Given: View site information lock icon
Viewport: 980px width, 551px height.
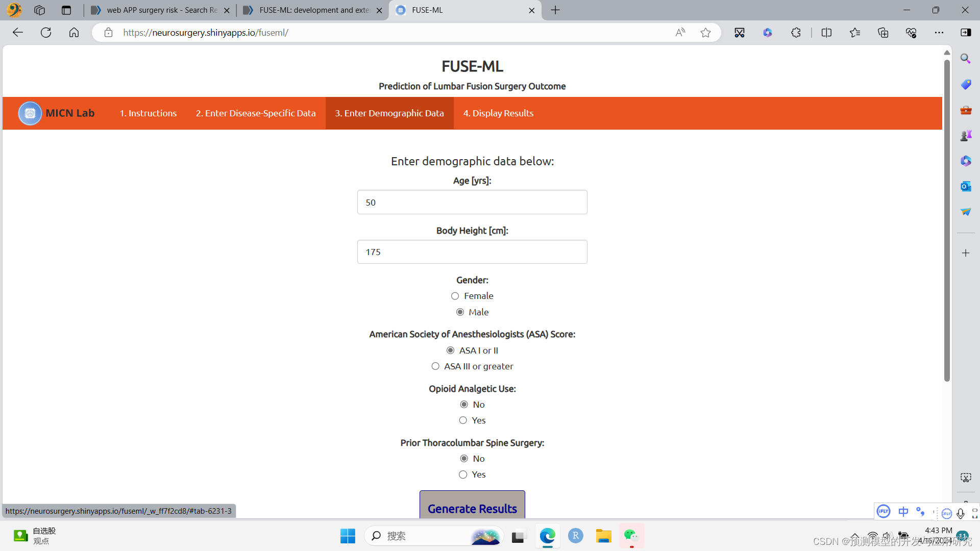Looking at the screenshot, I should coord(108,33).
